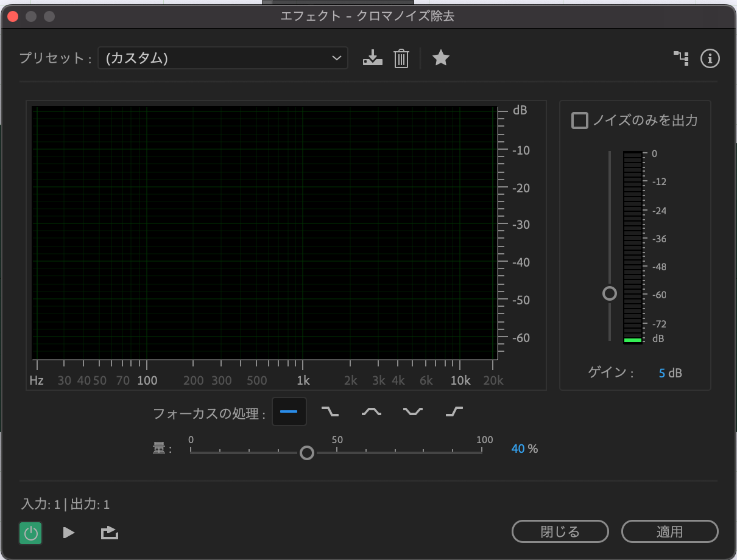737x560 pixels.
Task: Mark preset as favorite with star icon
Action: tap(440, 58)
